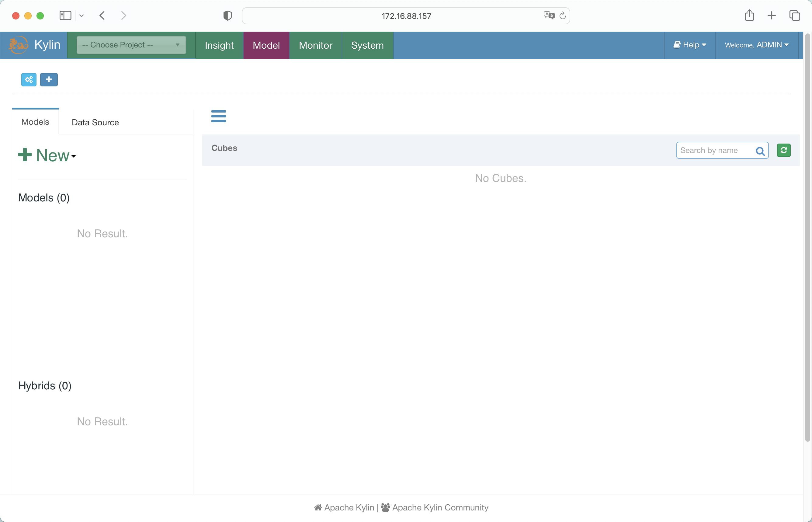This screenshot has width=812, height=522.
Task: Toggle the Safari sidebar button
Action: point(65,16)
